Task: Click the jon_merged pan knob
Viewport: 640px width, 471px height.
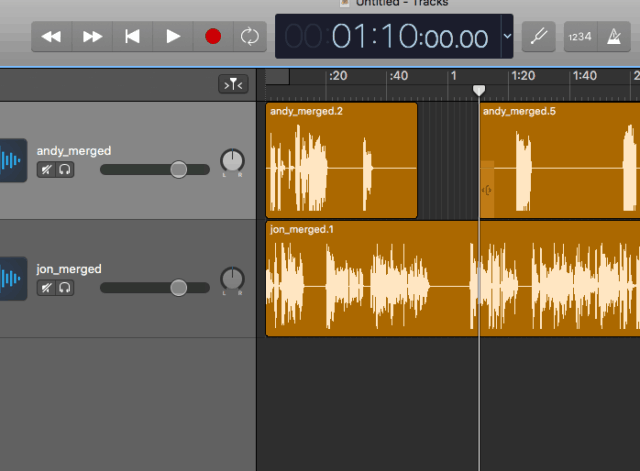Action: coord(232,279)
